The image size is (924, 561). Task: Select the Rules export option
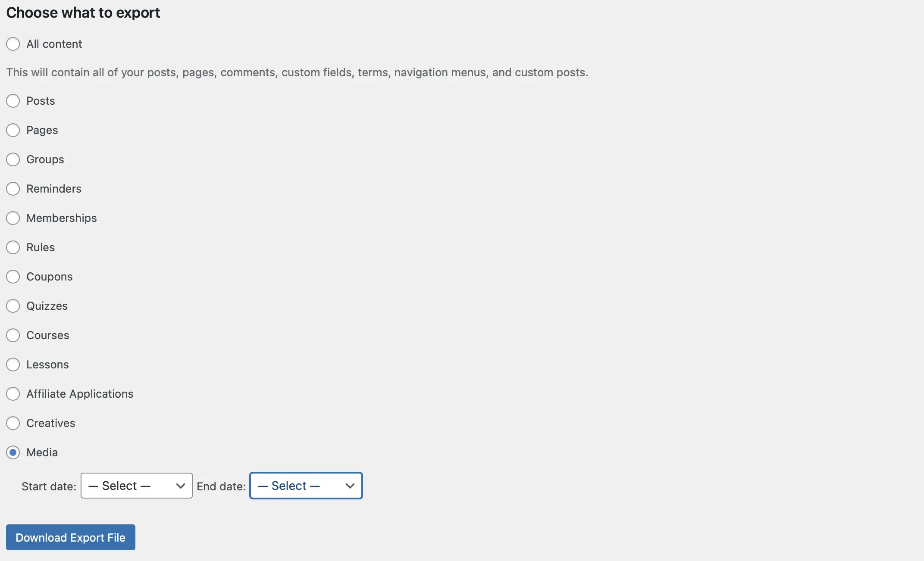pos(13,246)
